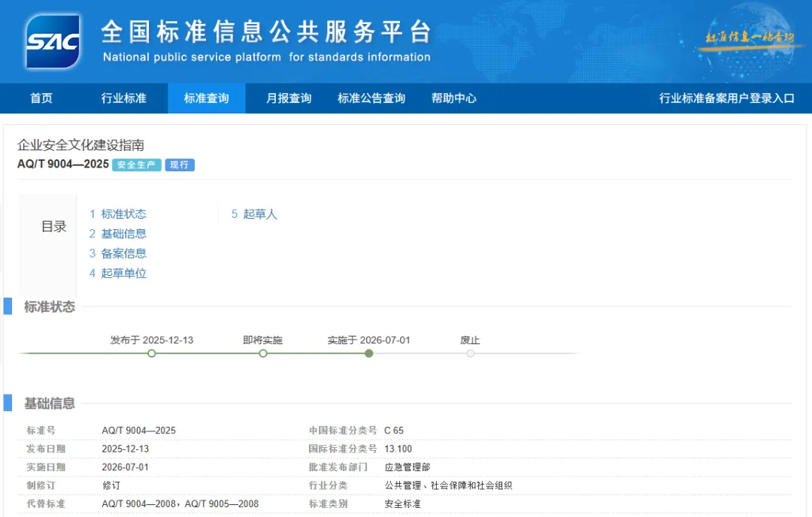Viewport: 812px width, 517px height.
Task: Click the 制修订 value 修订
Action: [111, 485]
